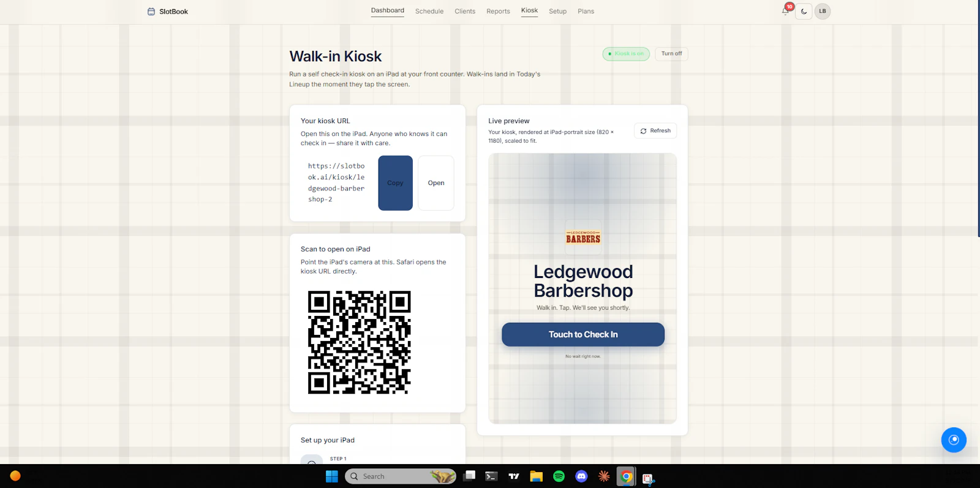This screenshot has width=980, height=488.
Task: Open Discord from the taskbar
Action: (x=581, y=476)
